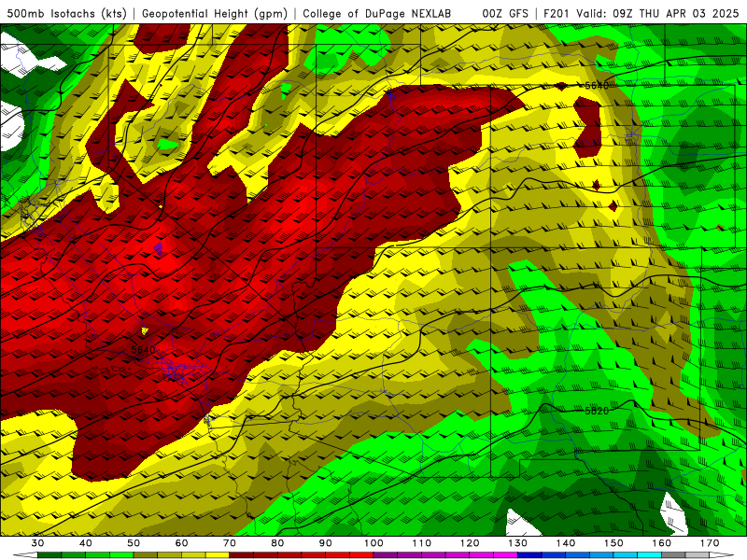Click the 100 value on the color scale
747x560 pixels.
pos(374,543)
